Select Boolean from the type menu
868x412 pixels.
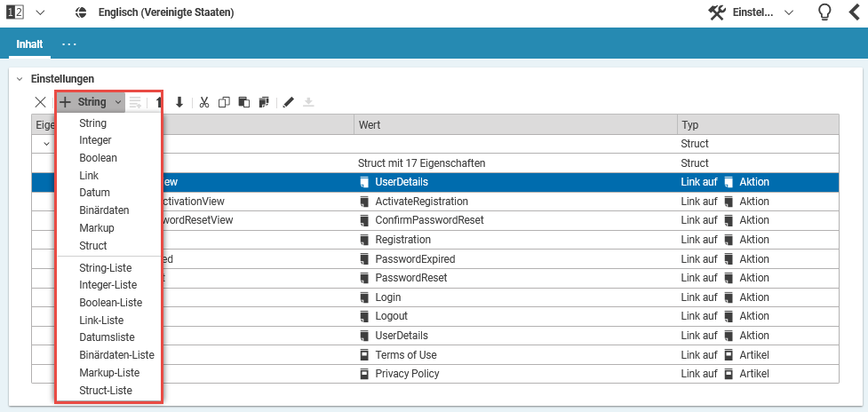(98, 158)
